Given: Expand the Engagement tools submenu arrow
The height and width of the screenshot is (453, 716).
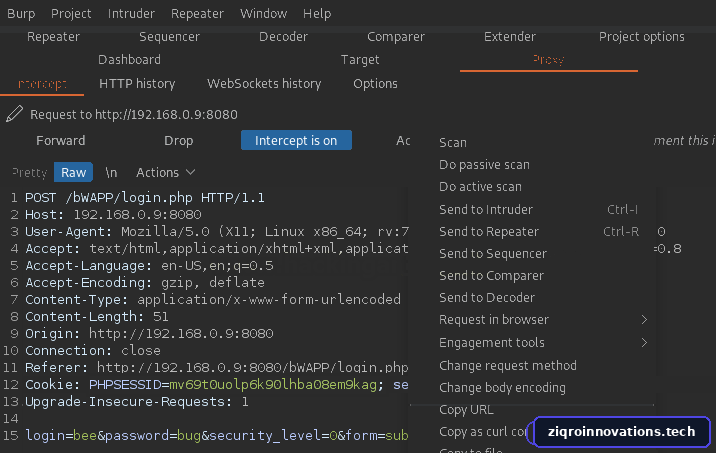Looking at the screenshot, I should pos(644,342).
